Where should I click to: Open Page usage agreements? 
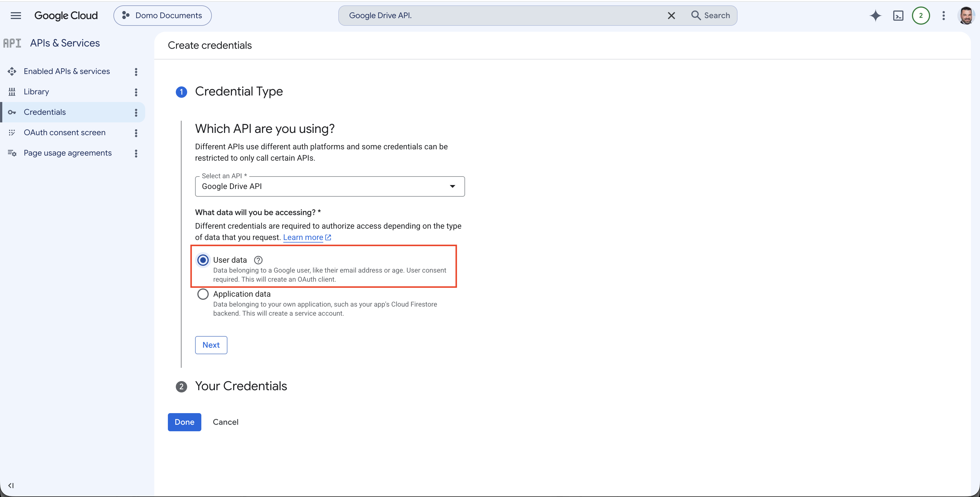[67, 153]
